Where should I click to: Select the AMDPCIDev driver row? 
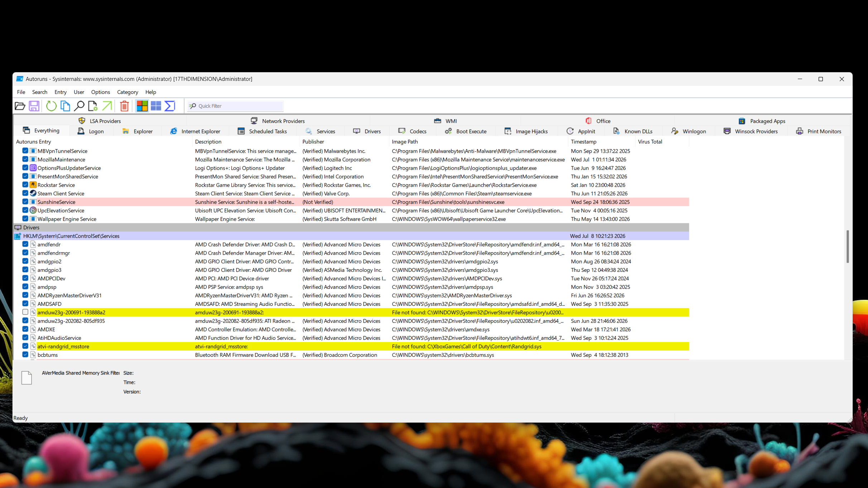coord(351,278)
